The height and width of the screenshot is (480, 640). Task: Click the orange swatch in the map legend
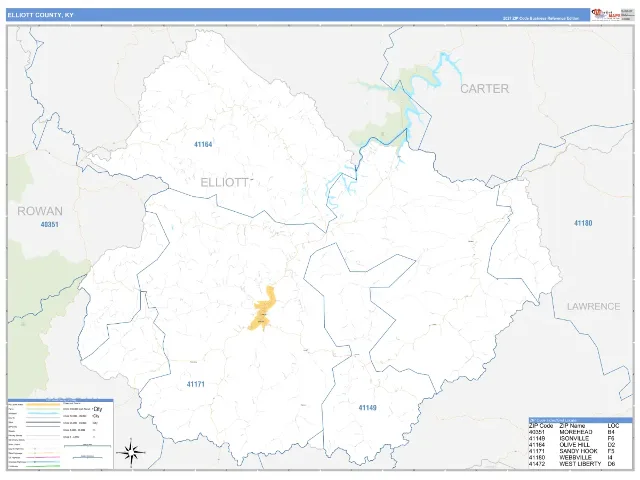pos(43,405)
